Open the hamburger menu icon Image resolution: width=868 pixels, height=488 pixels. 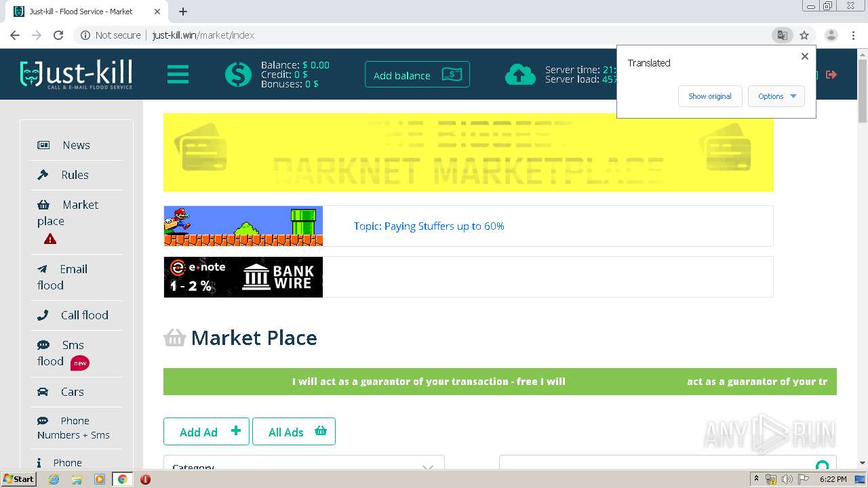coord(178,74)
